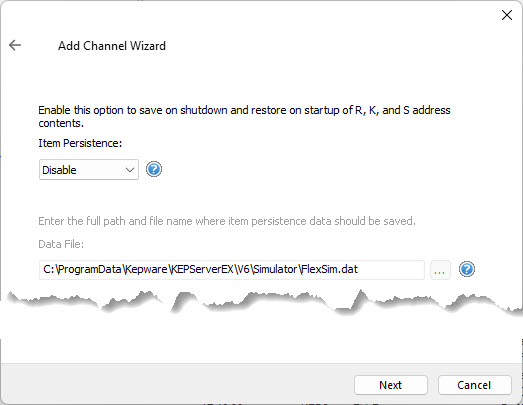Close the Add Channel Wizard dialog
This screenshot has width=523, height=405.
pyautogui.click(x=507, y=15)
